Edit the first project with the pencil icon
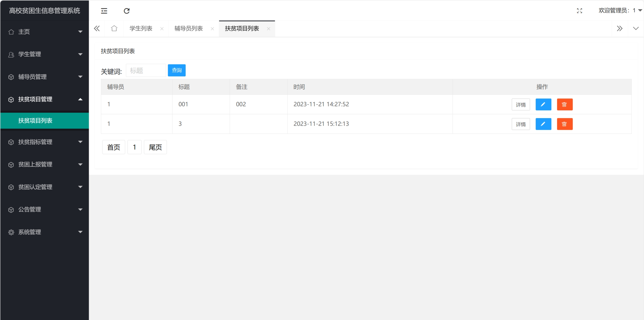Viewport: 644px width, 320px height. pos(543,104)
